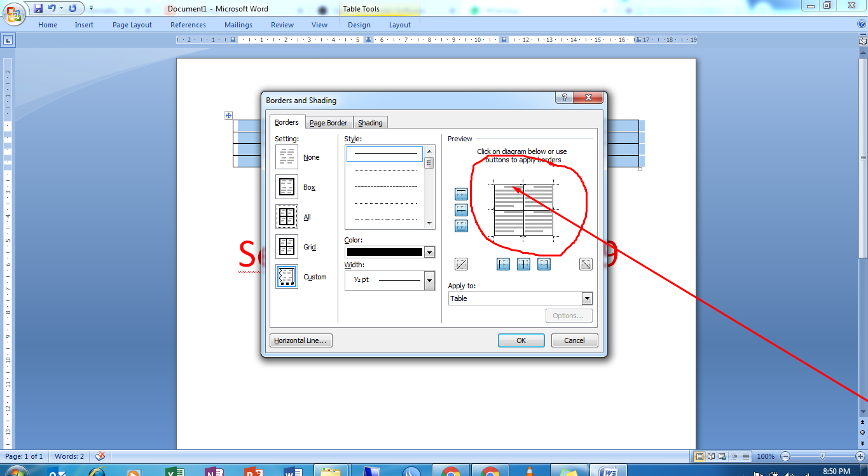
Task: Toggle the diagonal up border button
Action: click(462, 264)
